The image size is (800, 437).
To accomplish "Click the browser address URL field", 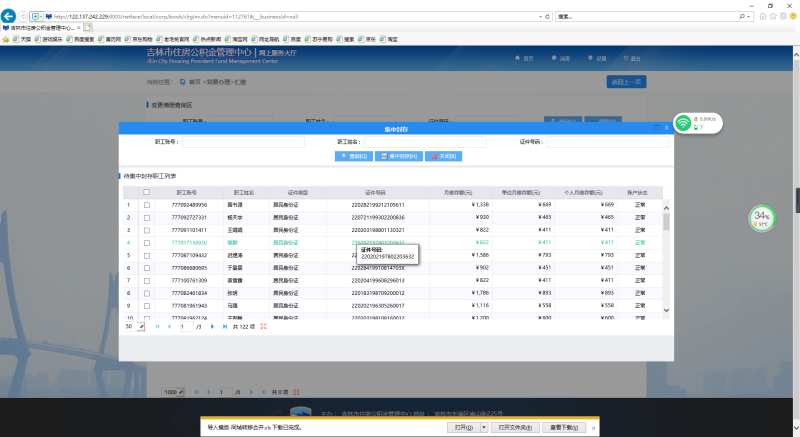I will [291, 17].
